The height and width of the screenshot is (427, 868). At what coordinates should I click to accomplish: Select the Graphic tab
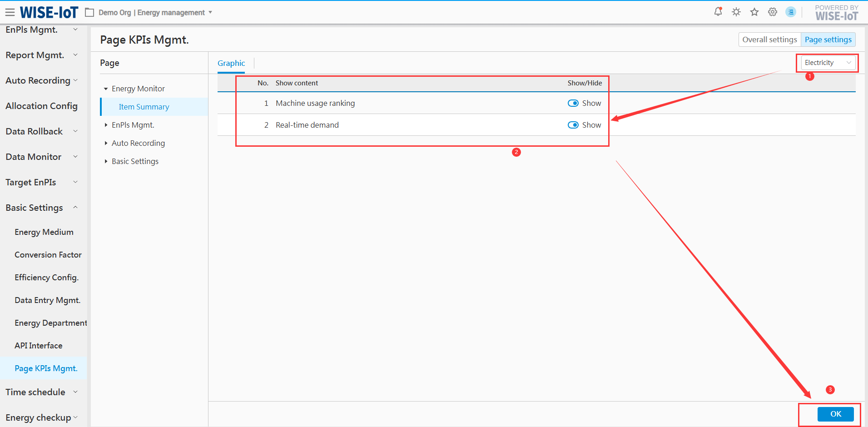click(x=231, y=63)
